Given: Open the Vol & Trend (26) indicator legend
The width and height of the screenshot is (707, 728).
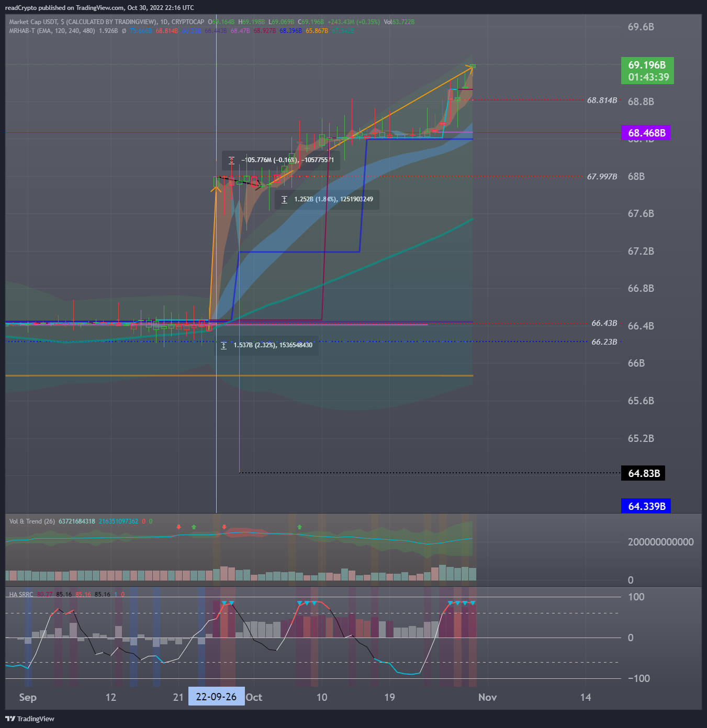Looking at the screenshot, I should pyautogui.click(x=32, y=521).
